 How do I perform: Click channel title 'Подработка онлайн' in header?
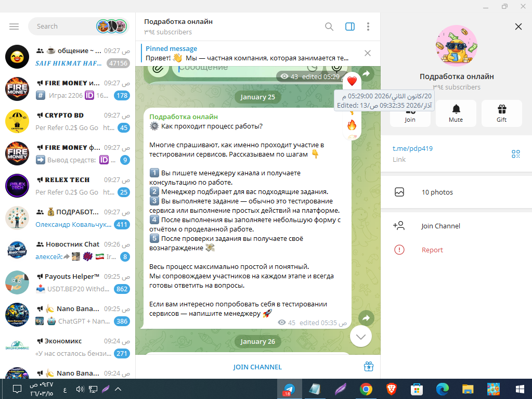pyautogui.click(x=178, y=21)
